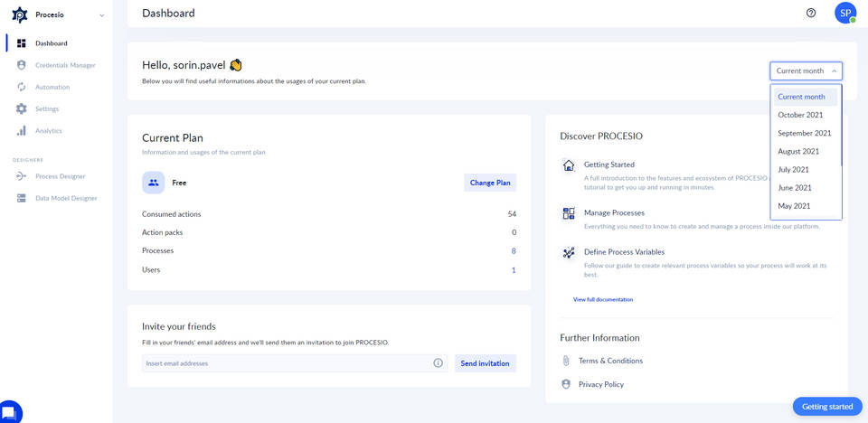The width and height of the screenshot is (868, 423).
Task: Click the Procesio logo icon
Action: [19, 15]
